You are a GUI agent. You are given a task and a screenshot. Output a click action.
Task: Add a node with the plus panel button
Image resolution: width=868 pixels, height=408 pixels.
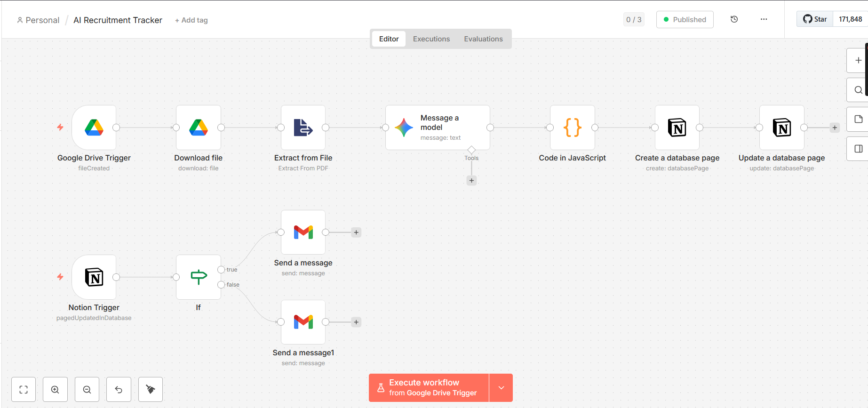coord(858,60)
